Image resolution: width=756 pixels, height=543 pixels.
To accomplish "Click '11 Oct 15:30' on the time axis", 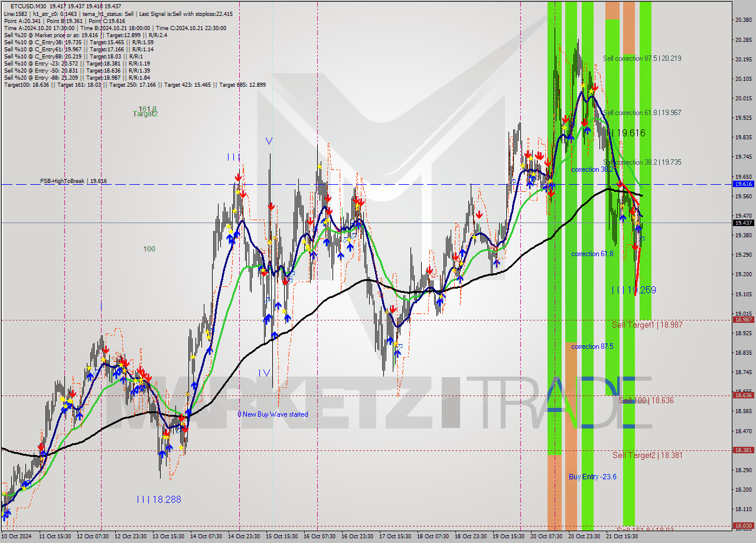I will 54,537.
